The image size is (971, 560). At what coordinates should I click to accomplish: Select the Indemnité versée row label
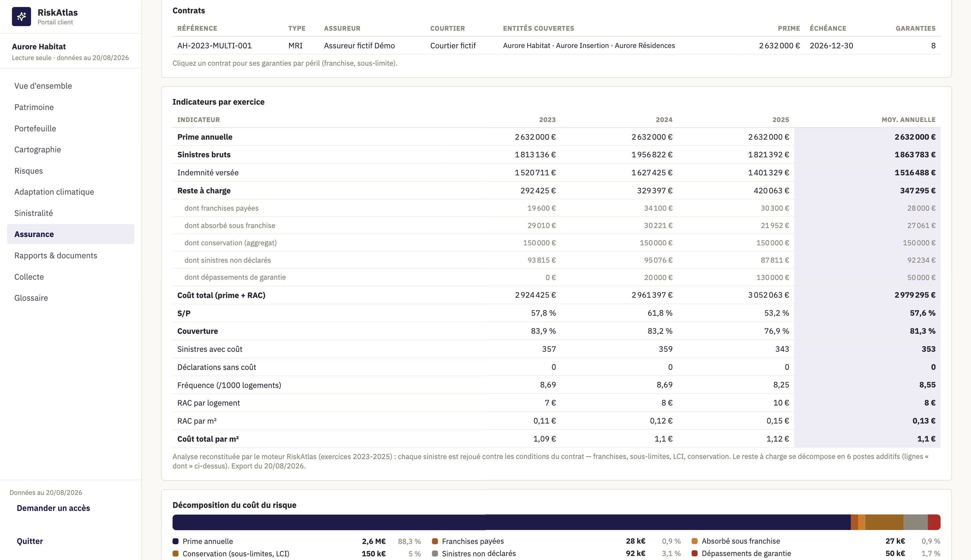coord(208,173)
